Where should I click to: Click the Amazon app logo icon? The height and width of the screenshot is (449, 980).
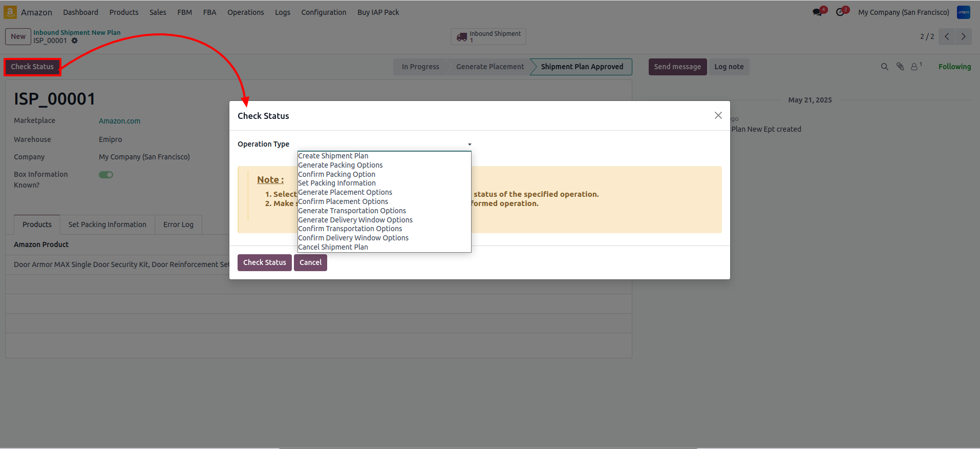pos(10,12)
